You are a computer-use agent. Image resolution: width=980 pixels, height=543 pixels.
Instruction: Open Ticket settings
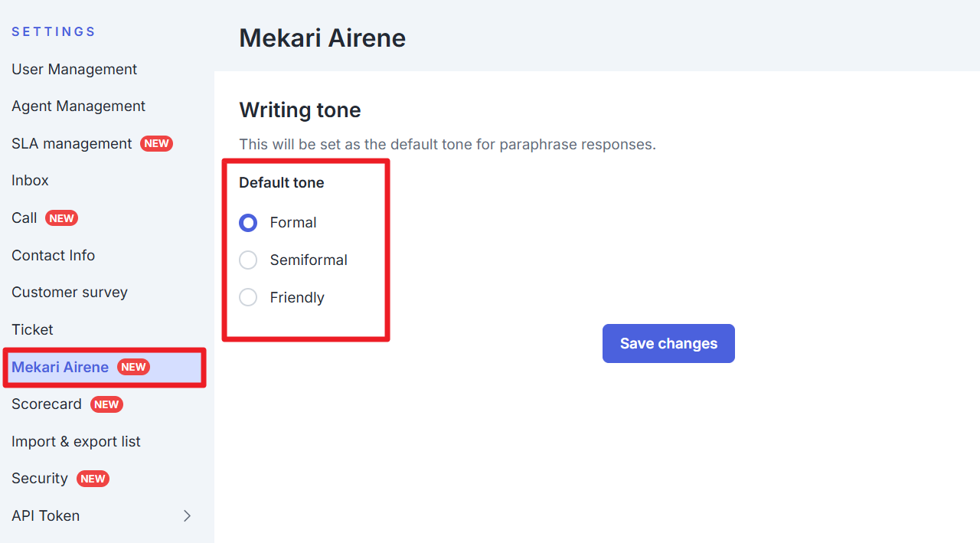(32, 330)
